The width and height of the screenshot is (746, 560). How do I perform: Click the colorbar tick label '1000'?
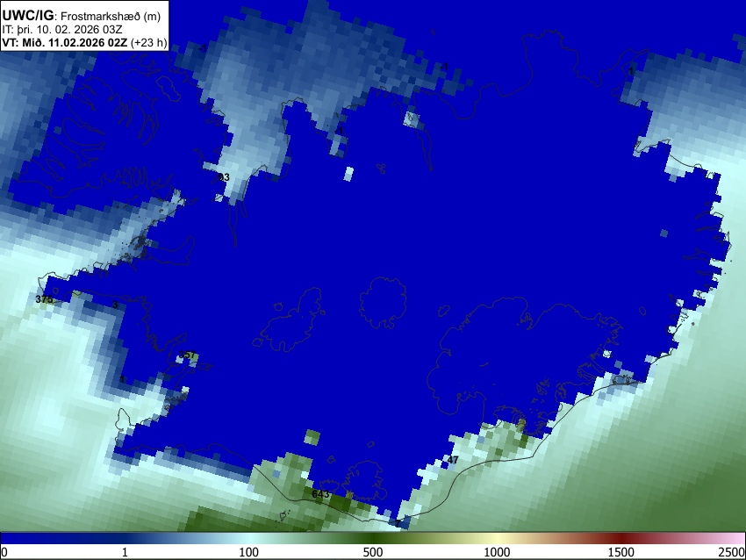497,552
